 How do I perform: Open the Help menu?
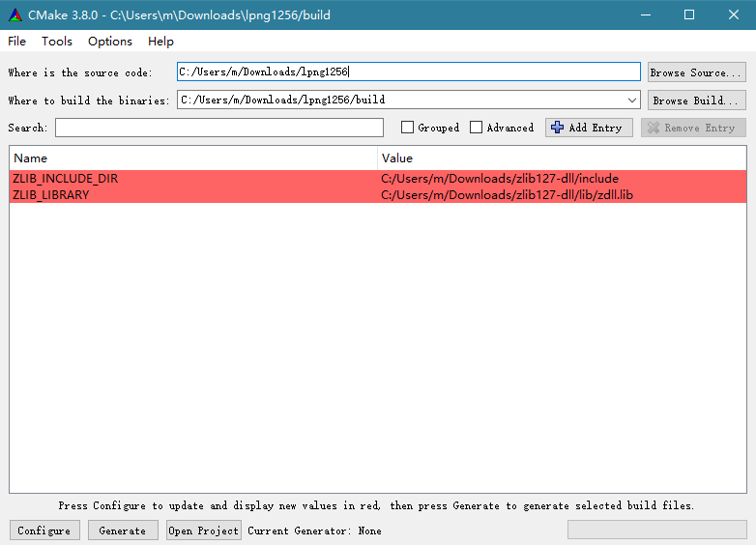click(x=160, y=41)
